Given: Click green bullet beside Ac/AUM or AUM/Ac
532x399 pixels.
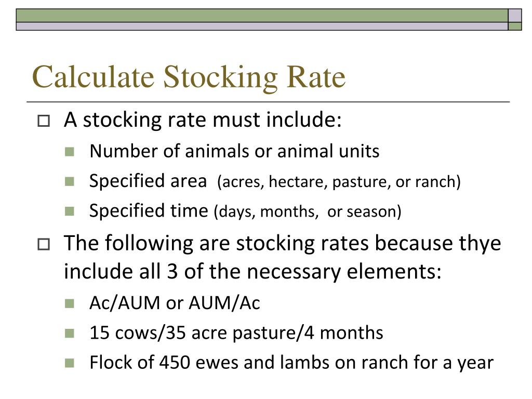Looking at the screenshot, I should point(70,303).
